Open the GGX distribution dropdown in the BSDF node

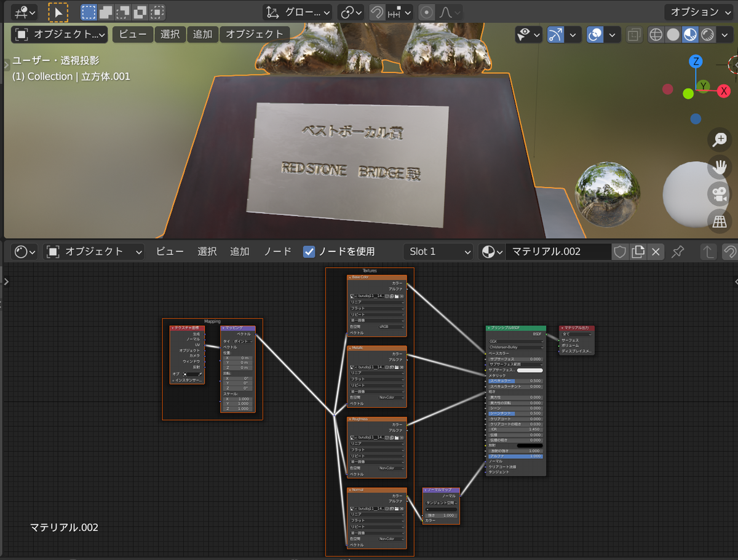coord(515,341)
